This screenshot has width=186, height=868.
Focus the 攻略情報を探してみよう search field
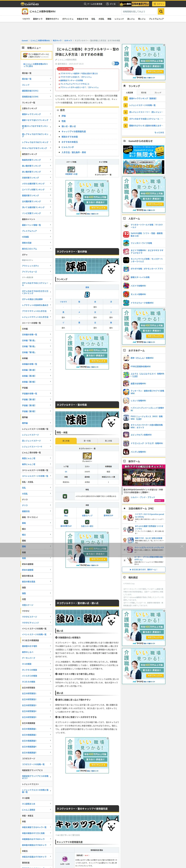tap(139, 11)
